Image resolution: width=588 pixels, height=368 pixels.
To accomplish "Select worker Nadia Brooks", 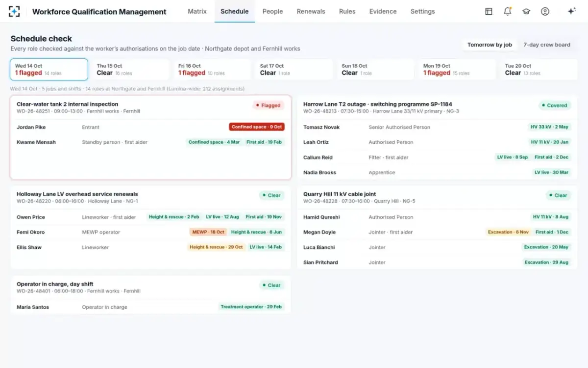I will pos(319,173).
